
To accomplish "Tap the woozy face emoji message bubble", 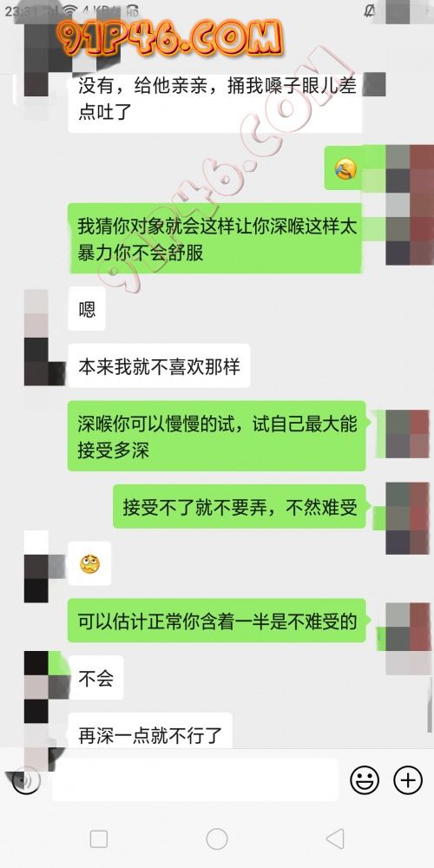I will (89, 563).
